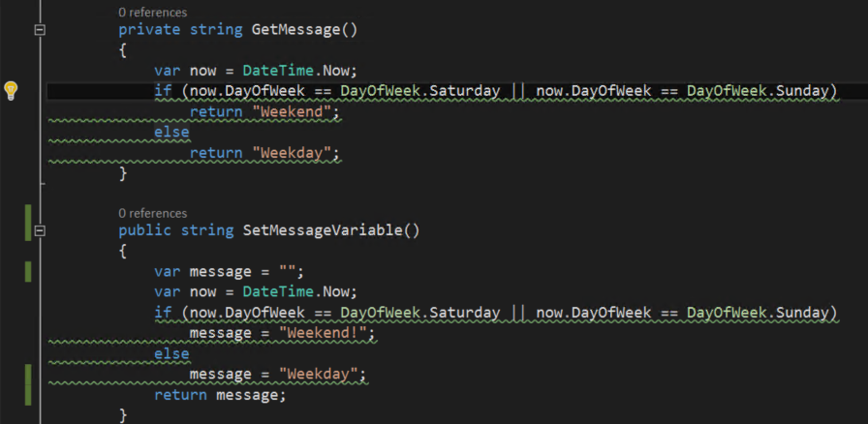Click the private keyword before GetMessage
The image size is (868, 424).
(x=149, y=30)
